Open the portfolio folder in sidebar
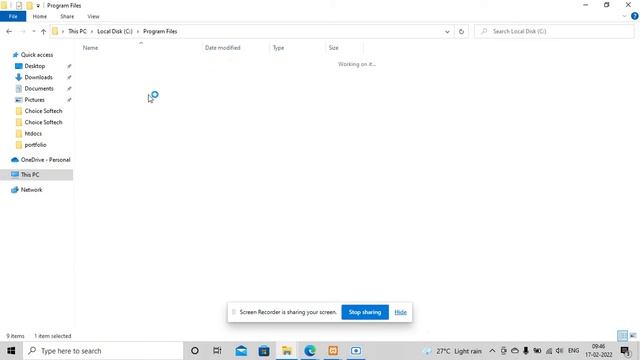 coord(35,145)
